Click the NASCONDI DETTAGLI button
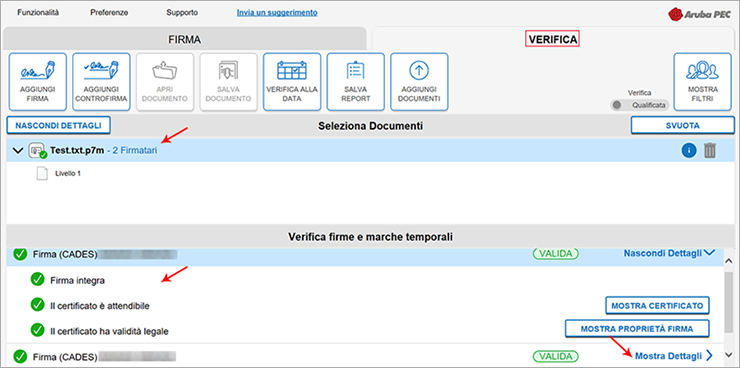 [x=59, y=126]
